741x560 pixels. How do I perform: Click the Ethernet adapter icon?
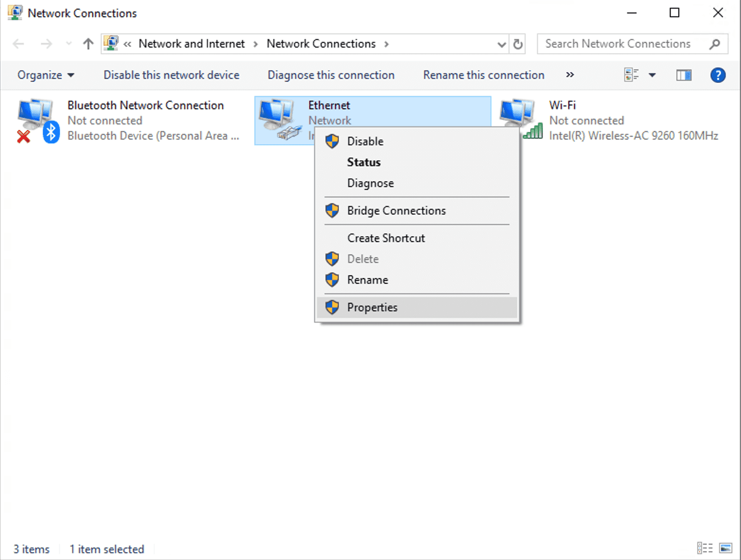(x=280, y=120)
